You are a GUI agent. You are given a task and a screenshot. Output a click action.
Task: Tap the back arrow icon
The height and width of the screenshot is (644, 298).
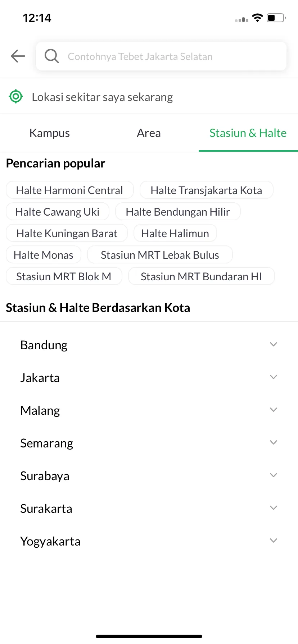[x=18, y=56]
